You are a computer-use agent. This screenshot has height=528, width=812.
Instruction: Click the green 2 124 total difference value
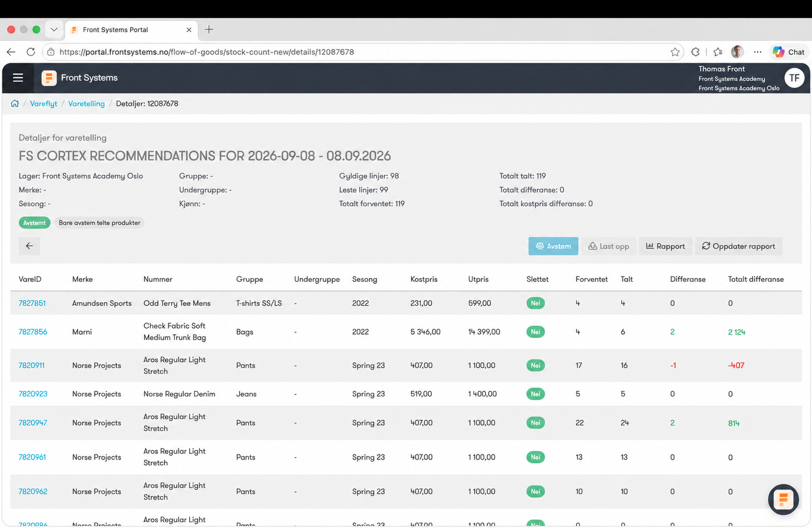(736, 332)
